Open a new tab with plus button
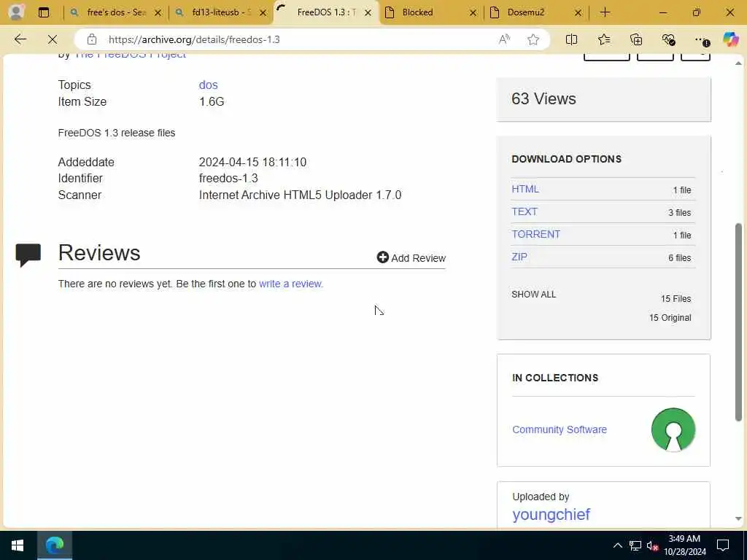The width and height of the screenshot is (747, 560). tap(605, 12)
